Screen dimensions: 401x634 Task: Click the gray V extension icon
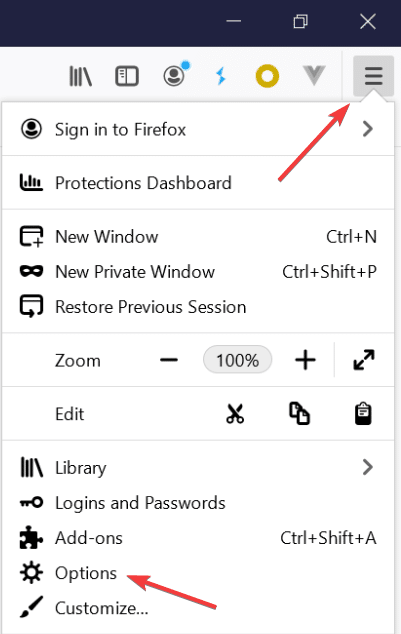[x=314, y=75]
